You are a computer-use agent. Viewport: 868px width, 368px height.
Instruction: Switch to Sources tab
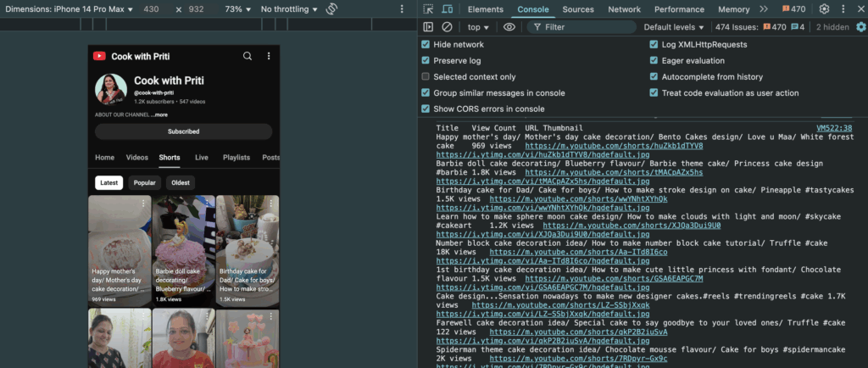[x=578, y=8]
